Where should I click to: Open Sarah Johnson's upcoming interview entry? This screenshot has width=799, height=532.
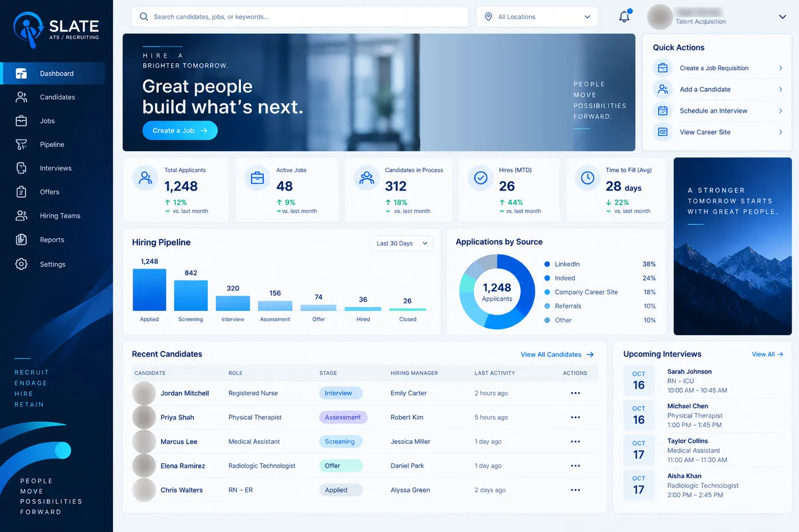point(704,381)
